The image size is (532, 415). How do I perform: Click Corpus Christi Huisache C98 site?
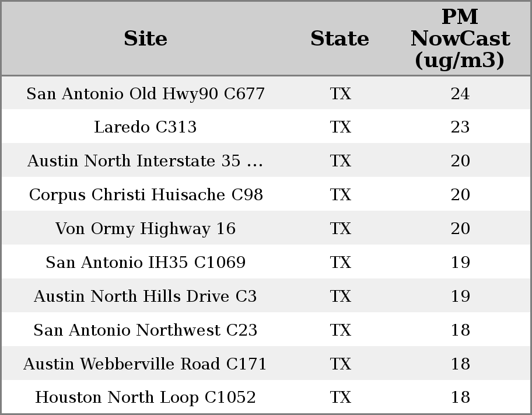(145, 195)
